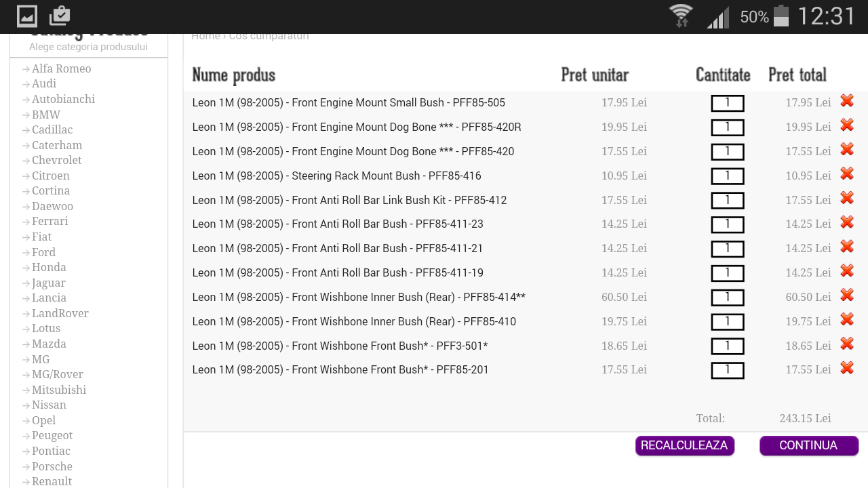Open the BMW category

(x=46, y=115)
